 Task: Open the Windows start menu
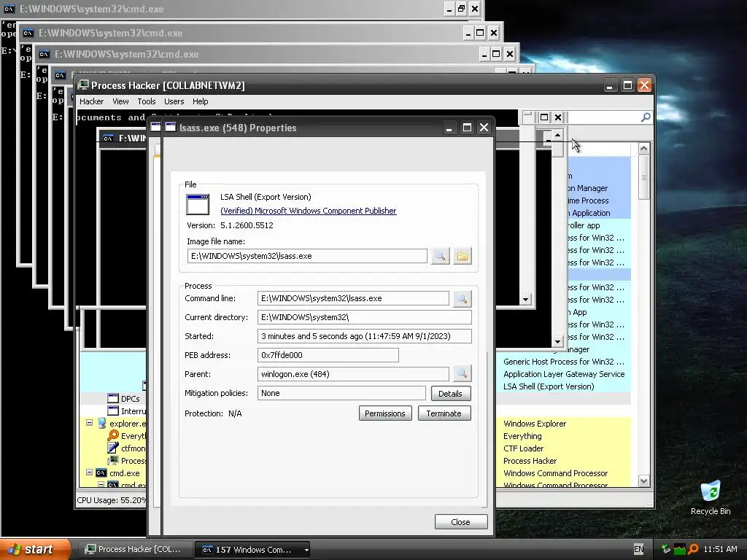point(36,549)
